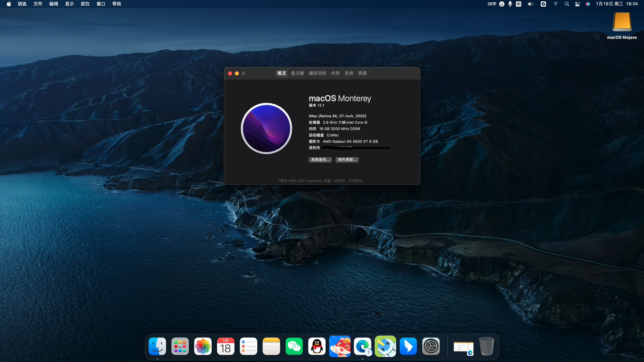644x362 pixels.
Task: Open WeChat from the Dock
Action: 294,346
